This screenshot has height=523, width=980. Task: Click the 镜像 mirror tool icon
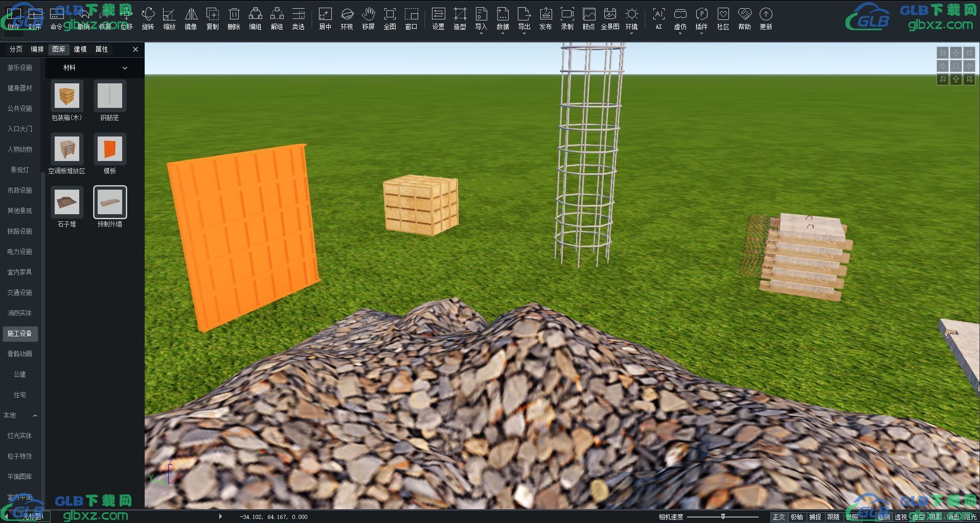point(191,19)
